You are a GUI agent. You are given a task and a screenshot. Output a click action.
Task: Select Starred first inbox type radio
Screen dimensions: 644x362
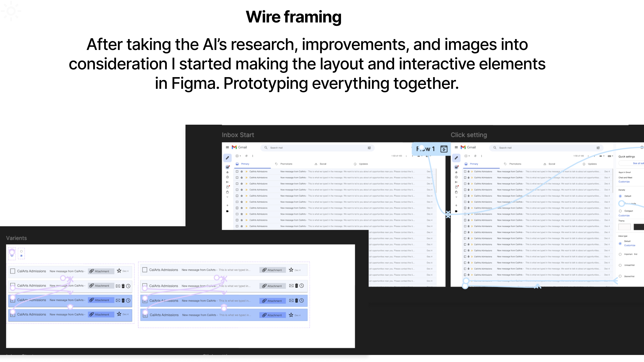(x=620, y=276)
